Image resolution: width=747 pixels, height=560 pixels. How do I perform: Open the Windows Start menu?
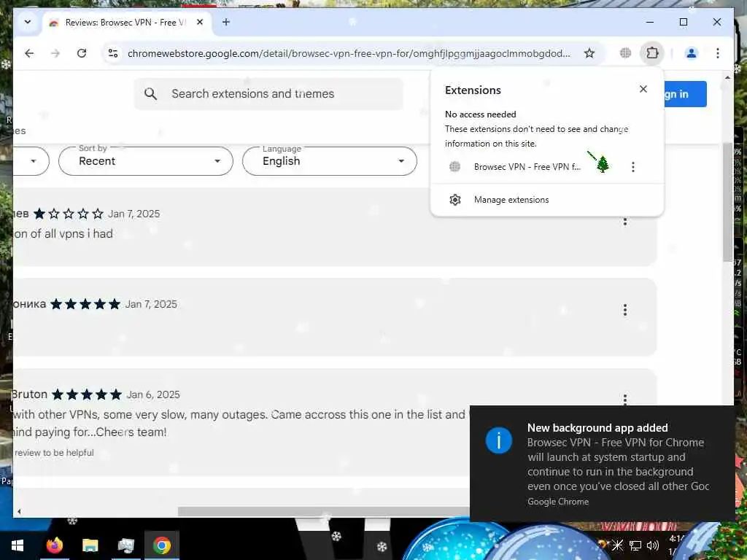pos(18,545)
